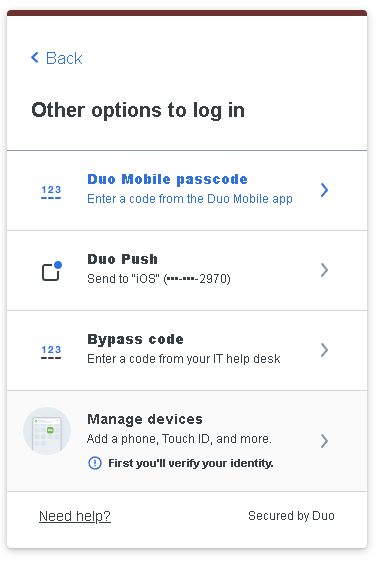Select the Bypass code option
Screen dimensions: 381x564
point(187,350)
